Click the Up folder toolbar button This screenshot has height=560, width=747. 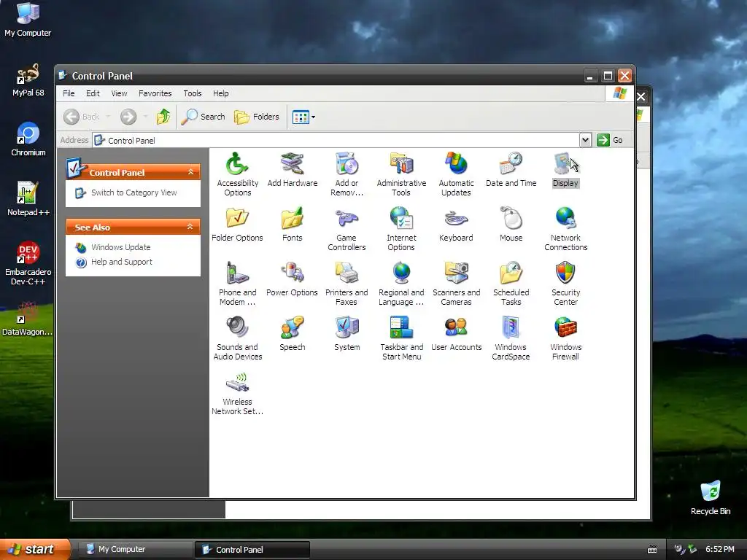[x=163, y=117]
